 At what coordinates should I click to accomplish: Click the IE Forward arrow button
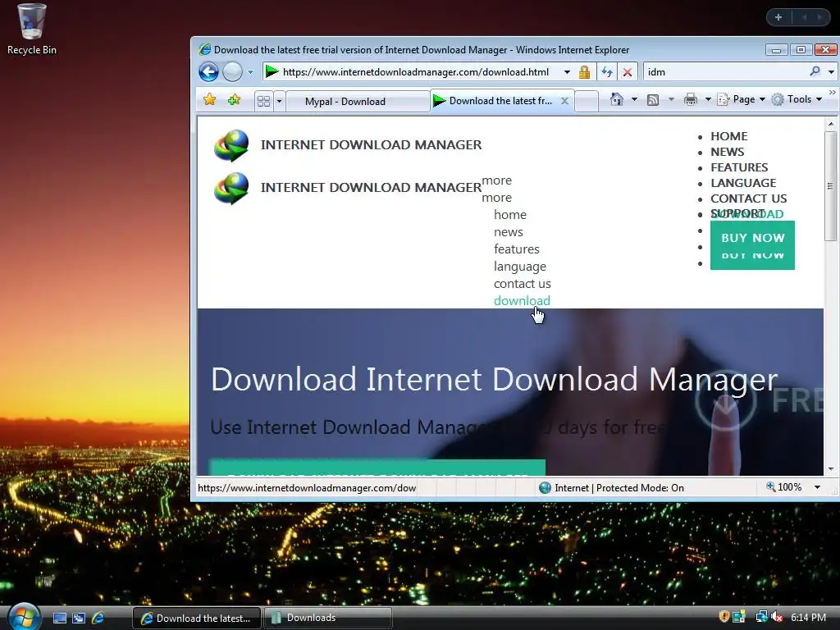tap(232, 72)
